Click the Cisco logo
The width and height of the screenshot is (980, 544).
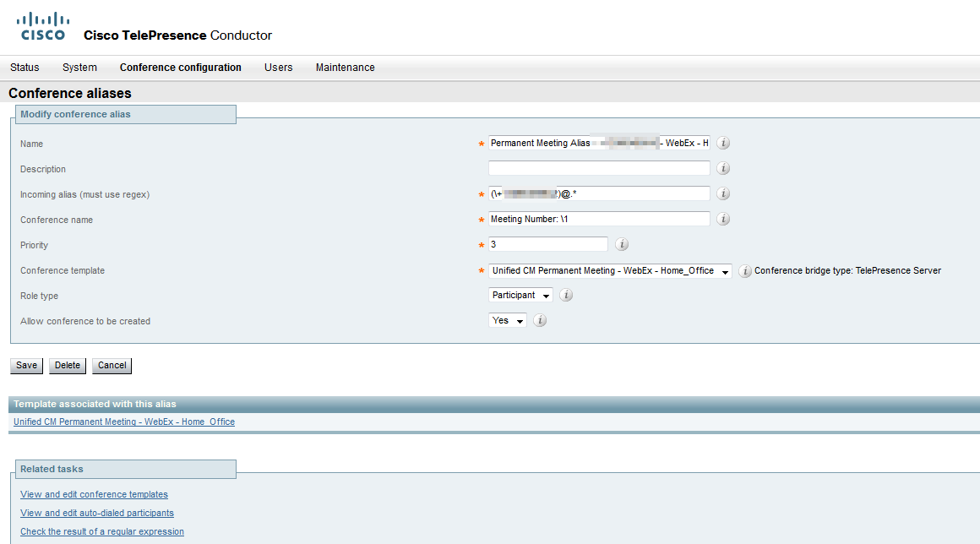click(43, 26)
